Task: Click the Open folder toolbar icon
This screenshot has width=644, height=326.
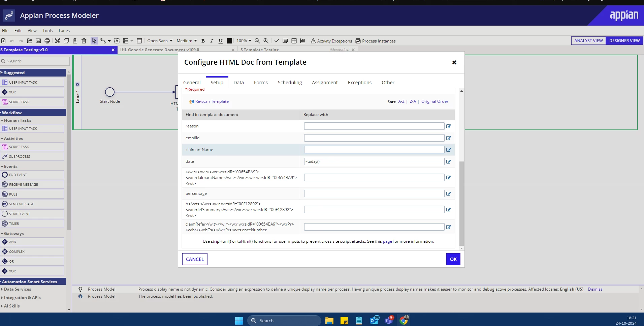Action: point(30,41)
